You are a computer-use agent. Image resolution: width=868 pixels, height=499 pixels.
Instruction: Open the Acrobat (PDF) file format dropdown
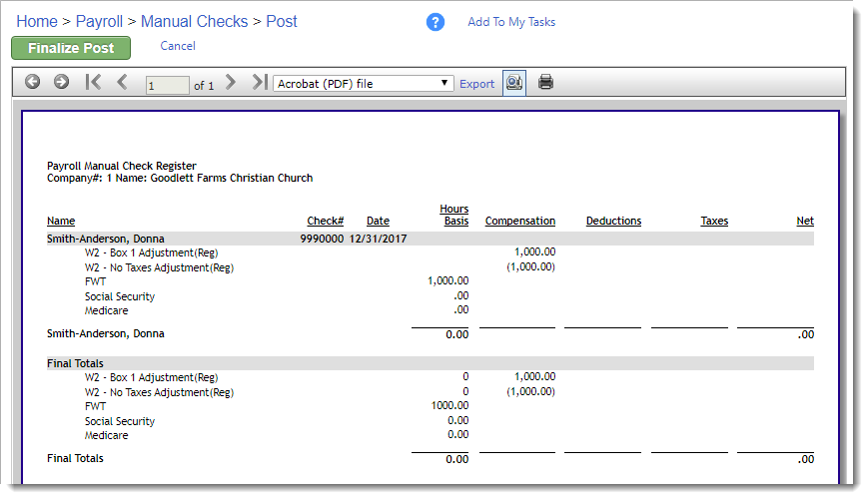(x=364, y=84)
